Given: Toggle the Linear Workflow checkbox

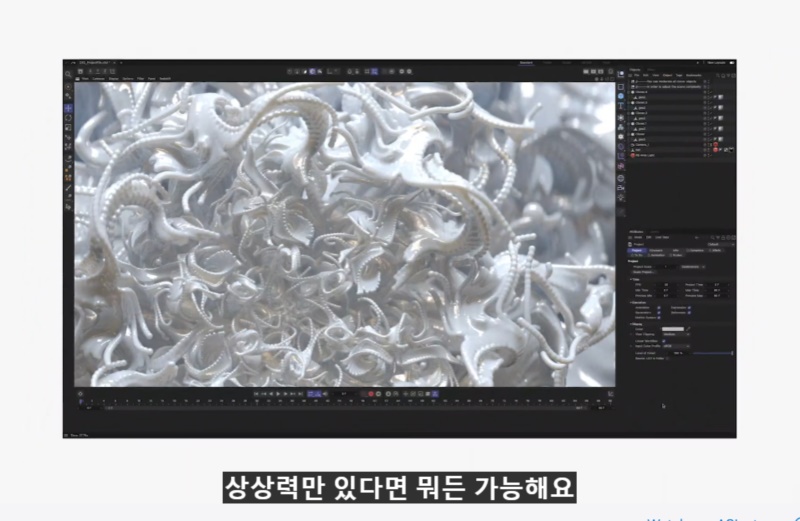Looking at the screenshot, I should pyautogui.click(x=664, y=341).
